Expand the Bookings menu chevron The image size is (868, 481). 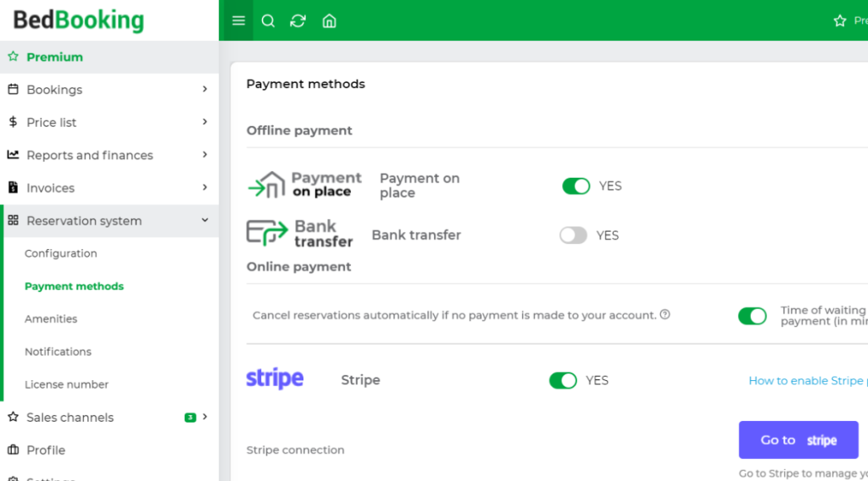205,89
